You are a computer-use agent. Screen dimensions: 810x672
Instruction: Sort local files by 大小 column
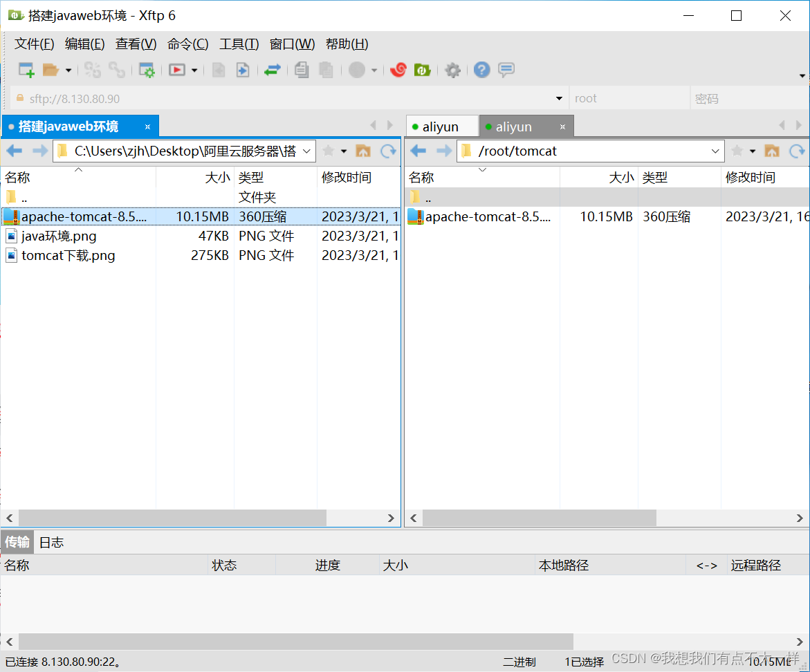195,178
